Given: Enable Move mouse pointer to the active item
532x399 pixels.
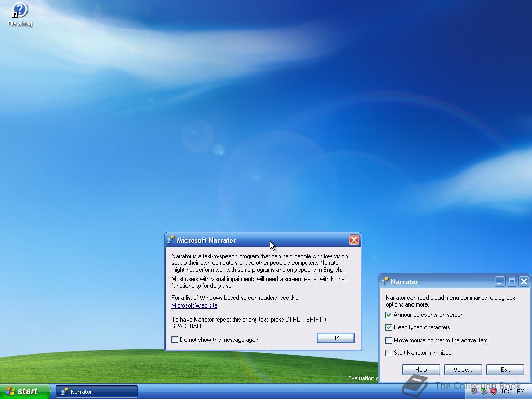Looking at the screenshot, I should click(x=389, y=340).
